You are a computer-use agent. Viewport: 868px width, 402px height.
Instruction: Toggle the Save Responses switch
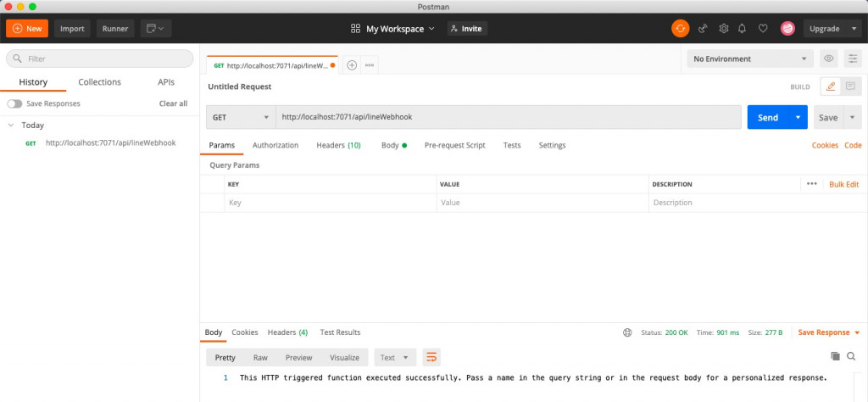(x=14, y=103)
